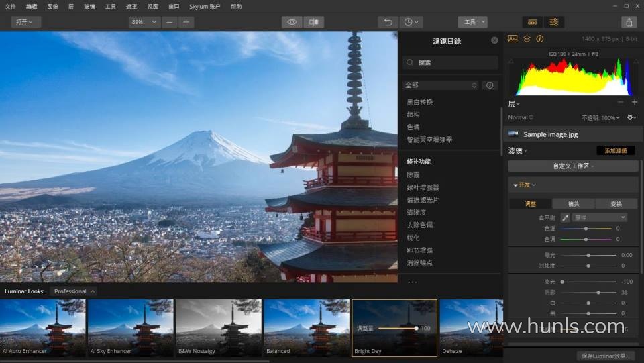Click the orange image info icon

pos(539,39)
